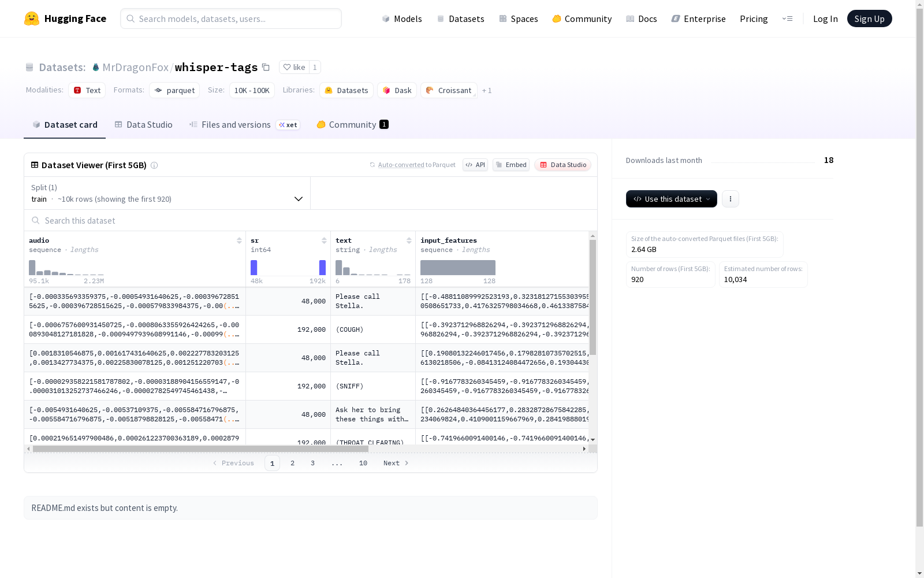The image size is (924, 578).
Task: Click the Datasets heading icon
Action: 29,67
